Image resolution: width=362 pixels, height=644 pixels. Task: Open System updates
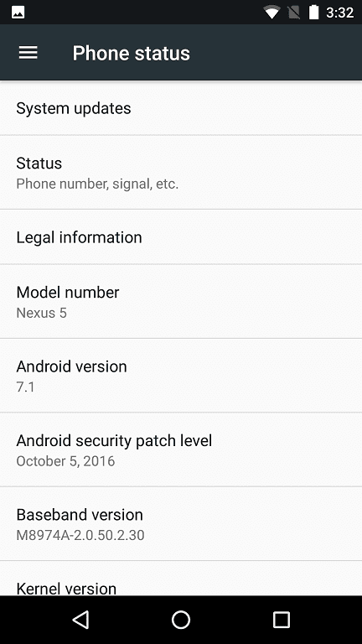(x=181, y=108)
